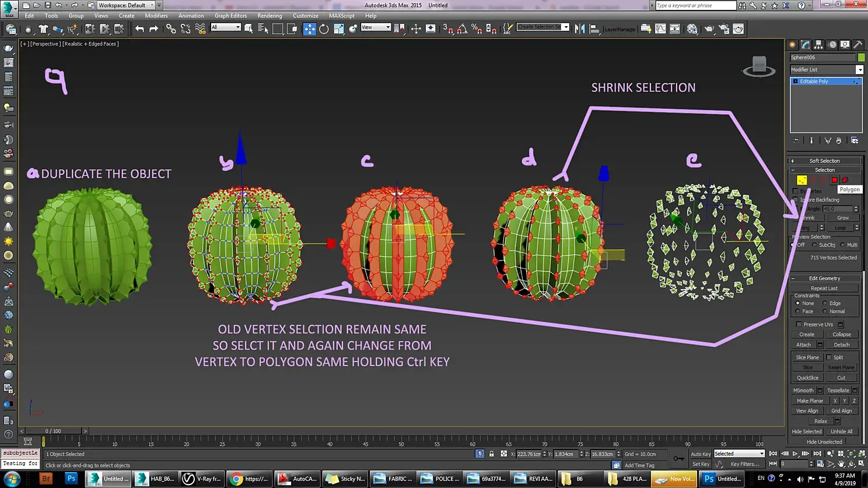Open the Selected key filter dropdown
The image size is (868, 488).
coord(739,454)
